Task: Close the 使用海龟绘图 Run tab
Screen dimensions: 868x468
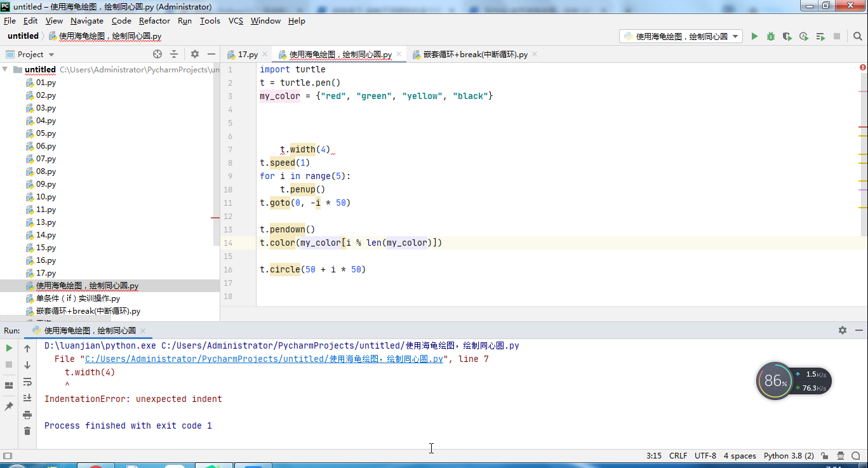Action: tap(143, 331)
